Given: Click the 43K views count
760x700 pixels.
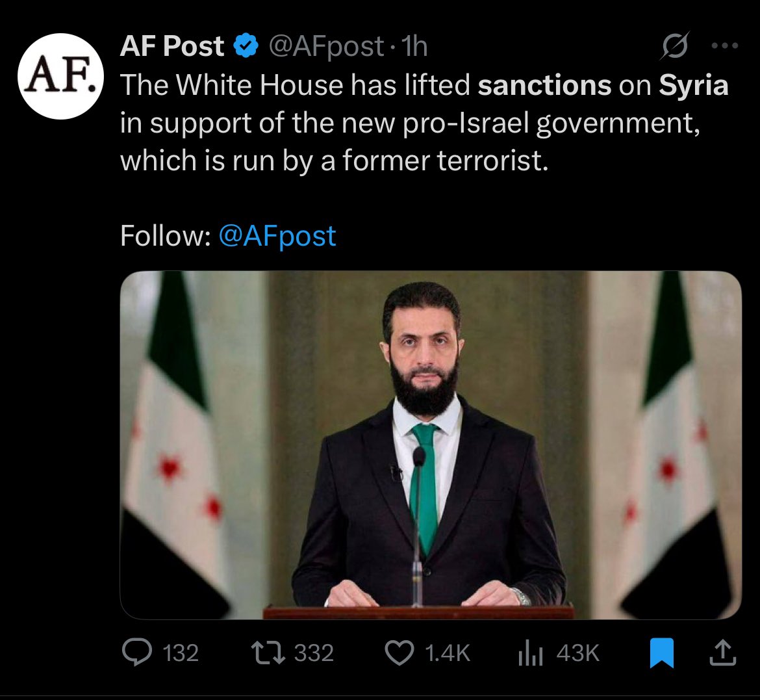Looking at the screenshot, I should 577,653.
